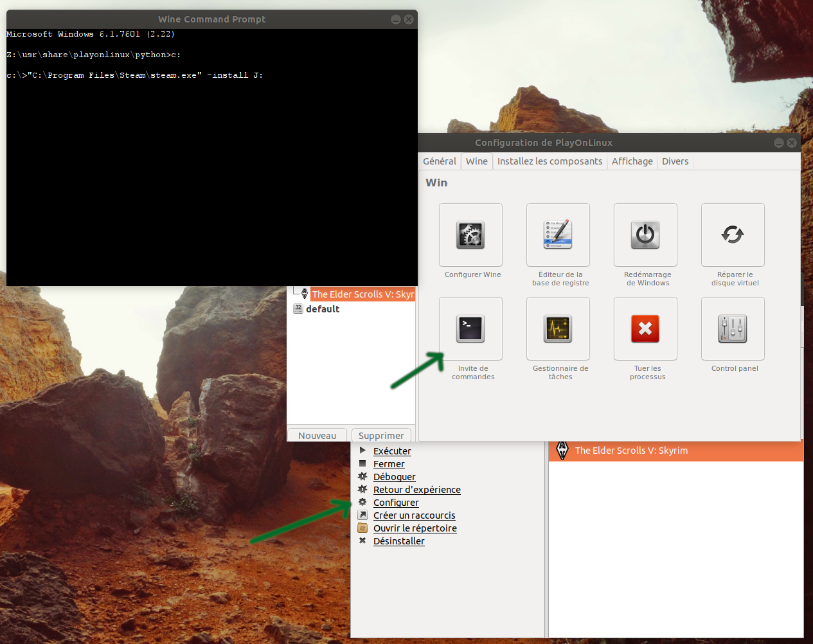The height and width of the screenshot is (644, 813).
Task: Click inside the Wine Command Prompt terminal
Action: [212, 180]
